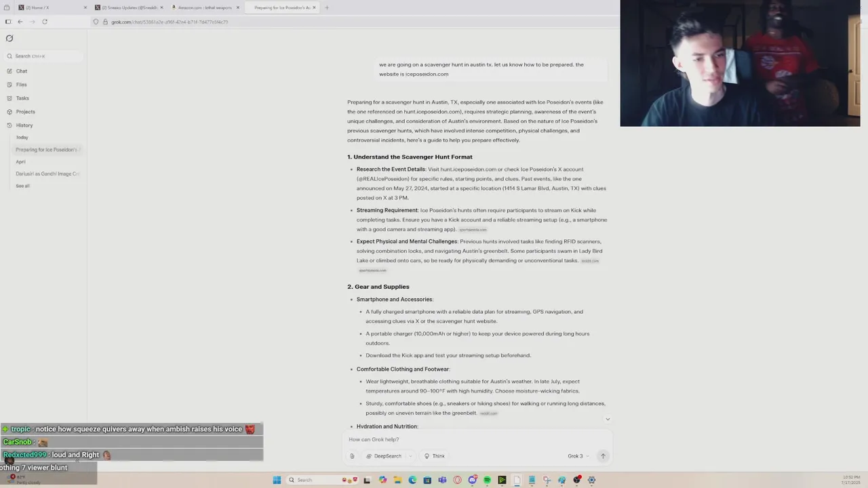
Task: Click the browser forward arrow
Action: click(32, 22)
